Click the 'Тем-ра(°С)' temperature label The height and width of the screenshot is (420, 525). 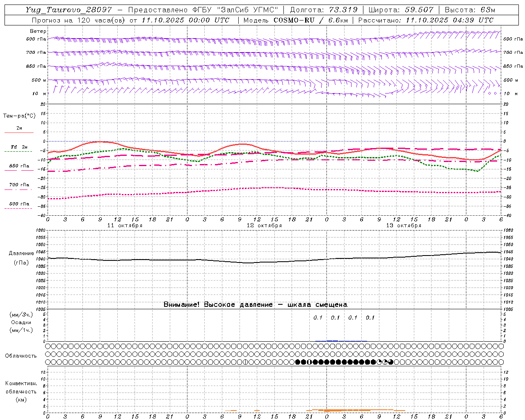click(19, 116)
